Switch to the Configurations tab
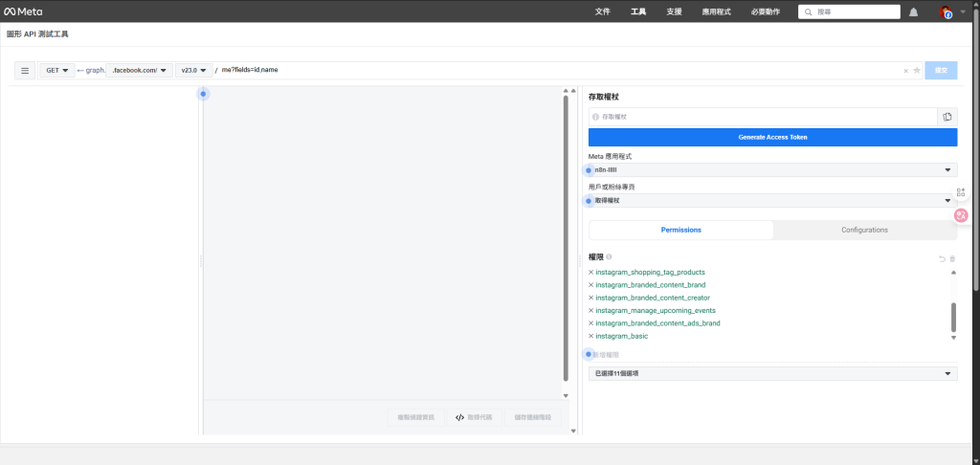 pyautogui.click(x=864, y=230)
